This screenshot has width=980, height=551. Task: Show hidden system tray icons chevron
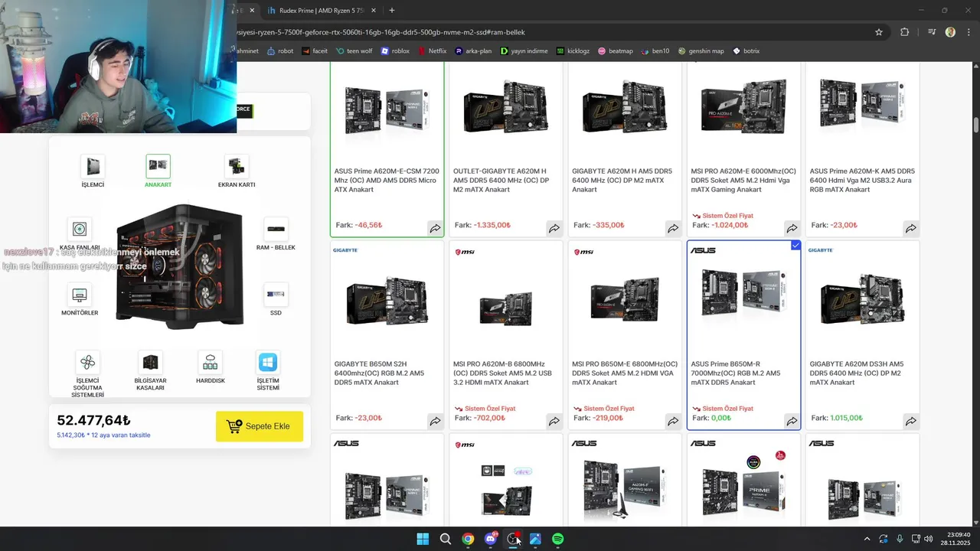coord(867,539)
